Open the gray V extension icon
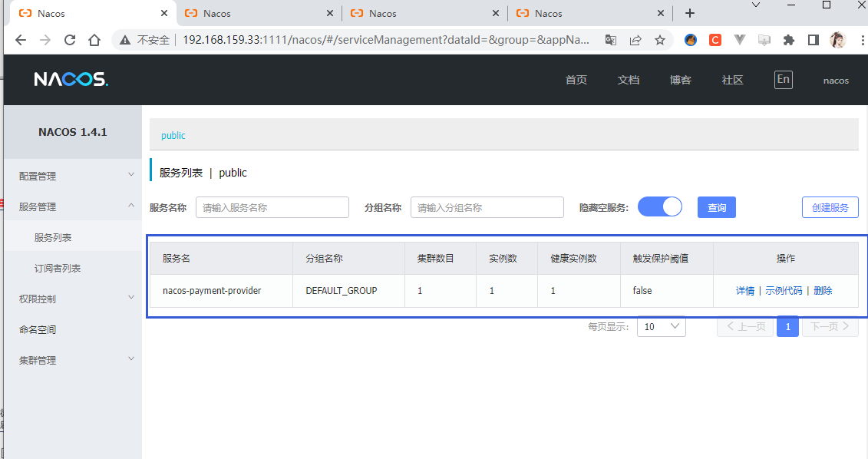The width and height of the screenshot is (868, 459). pos(740,40)
